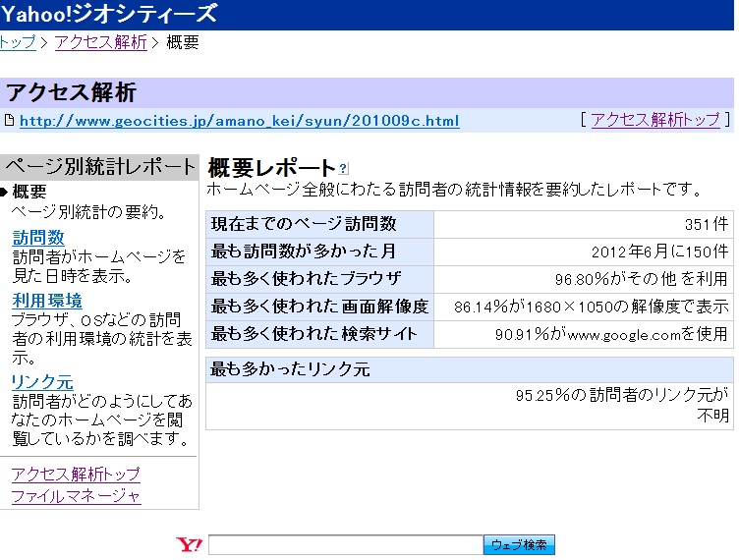The height and width of the screenshot is (560, 739).
Task: Open the 利用環境 report link
Action: point(47,301)
